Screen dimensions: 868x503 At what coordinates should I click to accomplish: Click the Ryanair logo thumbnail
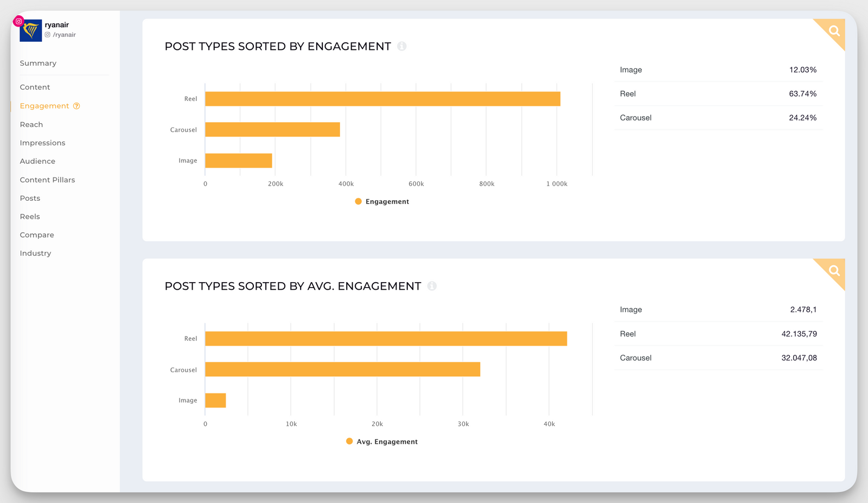(30, 30)
